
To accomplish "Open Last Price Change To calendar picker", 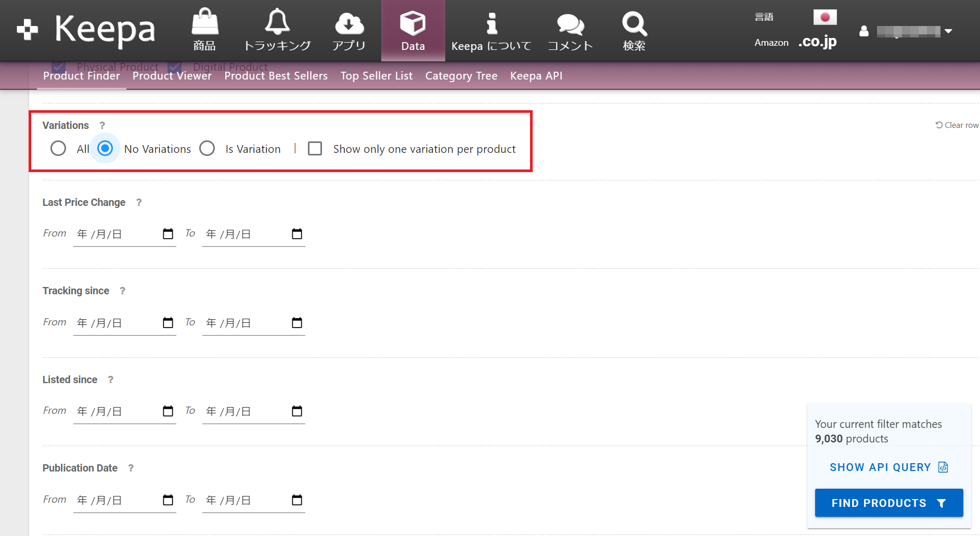I will click(297, 234).
